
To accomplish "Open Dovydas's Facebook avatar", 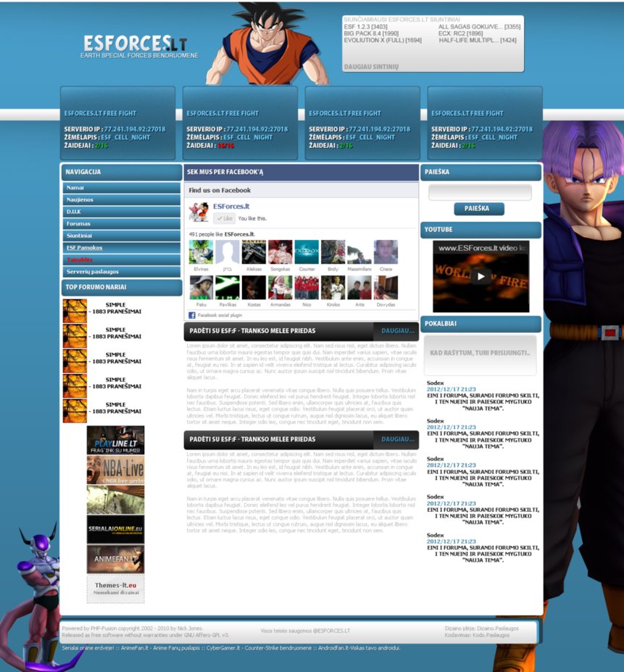I will (x=386, y=288).
